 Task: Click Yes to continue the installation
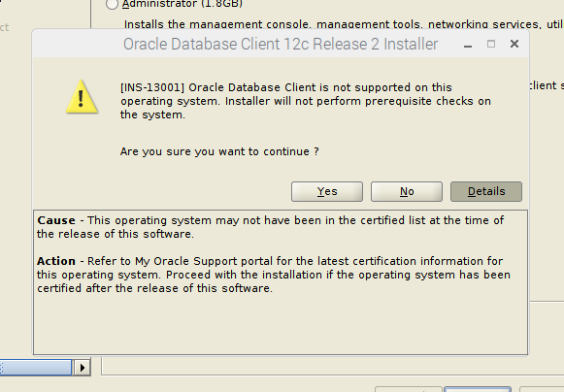coord(327,191)
